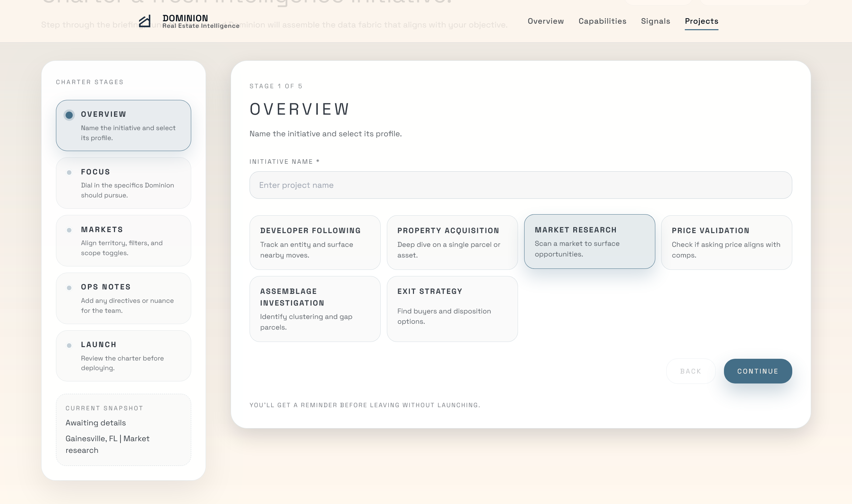
Task: Click the Initiative Name input field
Action: click(520, 185)
